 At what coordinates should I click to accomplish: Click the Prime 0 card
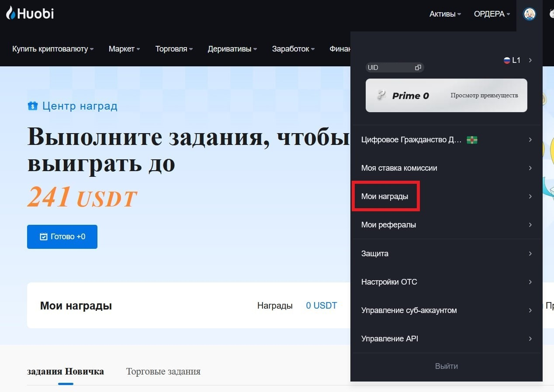click(x=447, y=95)
